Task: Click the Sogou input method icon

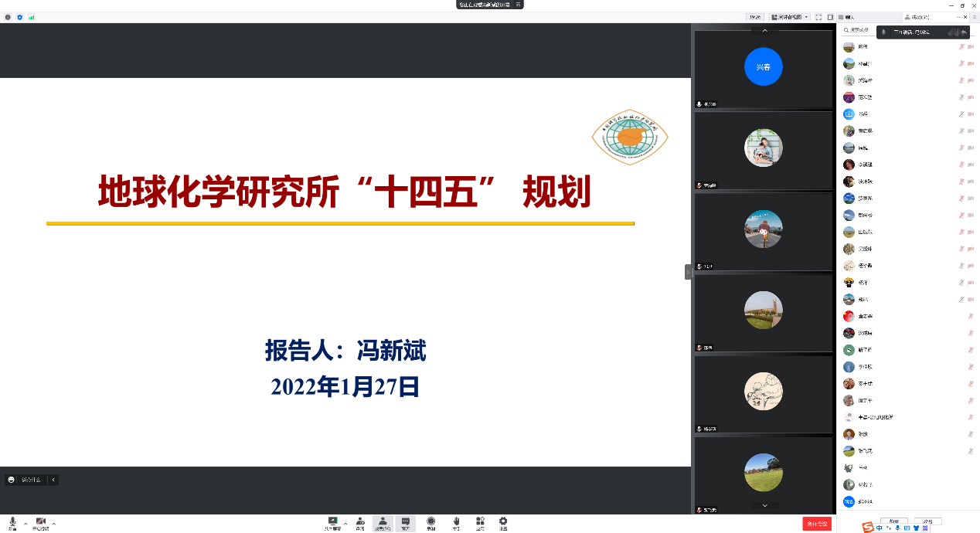Action: pos(868,528)
